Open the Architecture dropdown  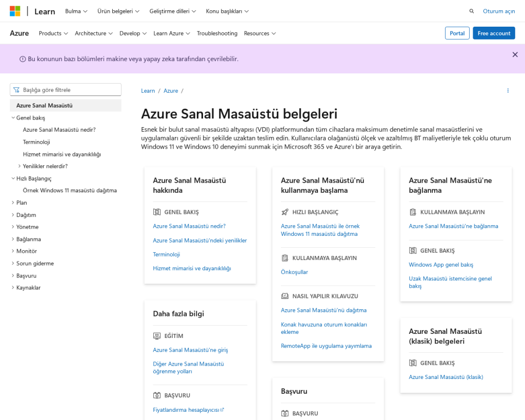[x=94, y=33]
